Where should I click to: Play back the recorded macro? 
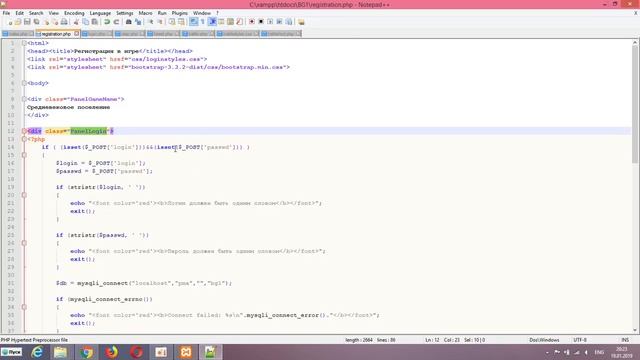pyautogui.click(x=270, y=22)
